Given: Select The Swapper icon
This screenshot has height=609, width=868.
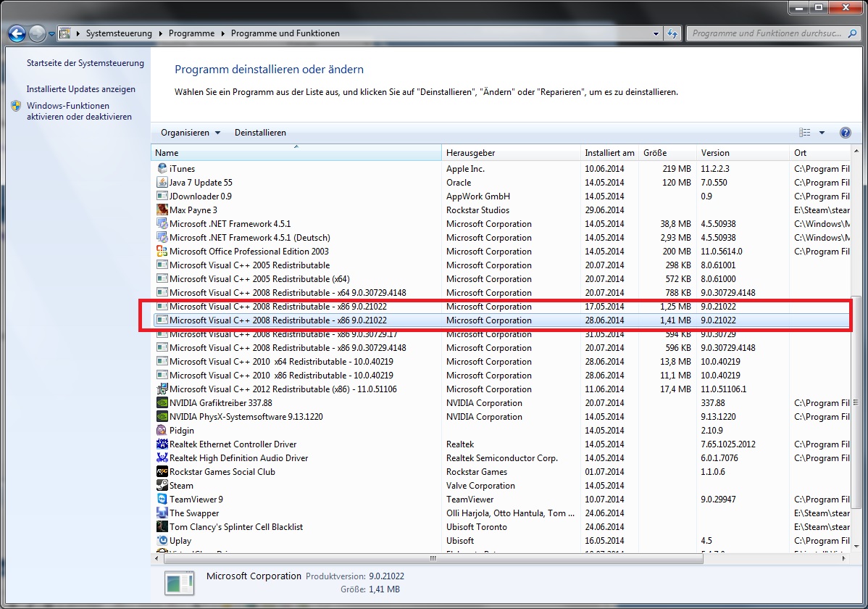Looking at the screenshot, I should [162, 513].
